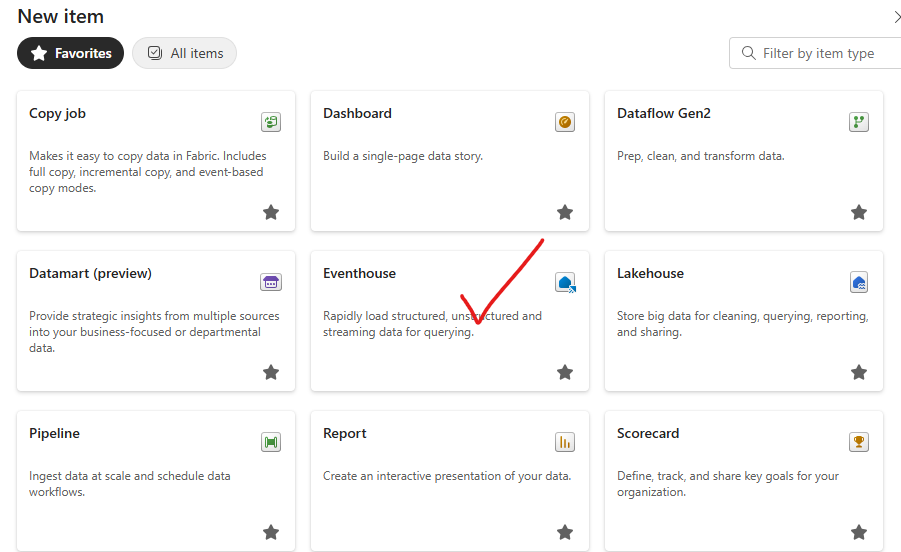Click the Dashboard gauge icon
The image size is (901, 552).
coord(565,122)
